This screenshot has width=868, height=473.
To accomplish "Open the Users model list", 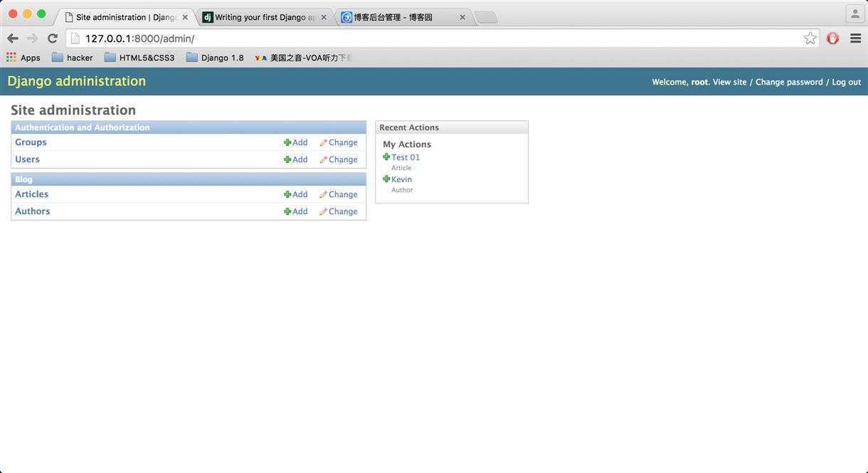I will click(27, 159).
